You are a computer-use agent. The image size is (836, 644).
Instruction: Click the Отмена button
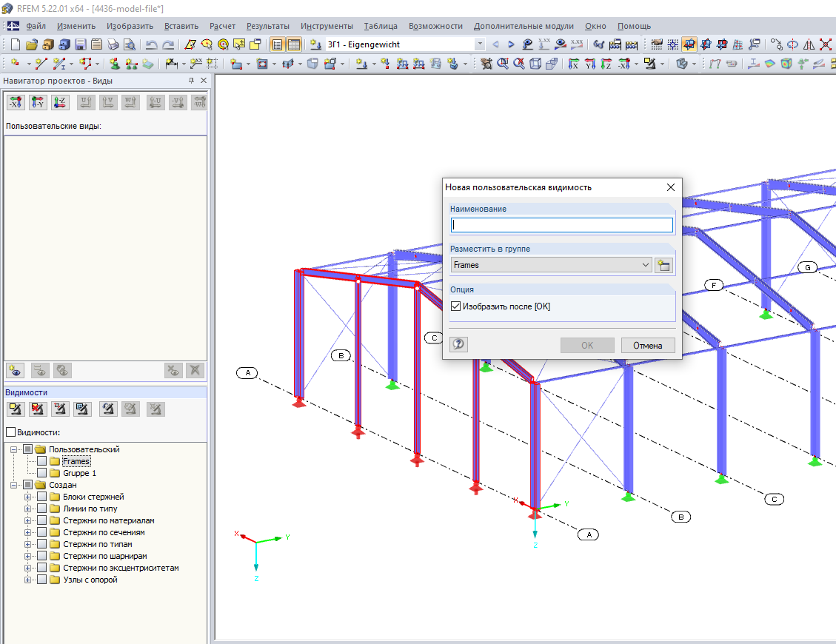(648, 345)
